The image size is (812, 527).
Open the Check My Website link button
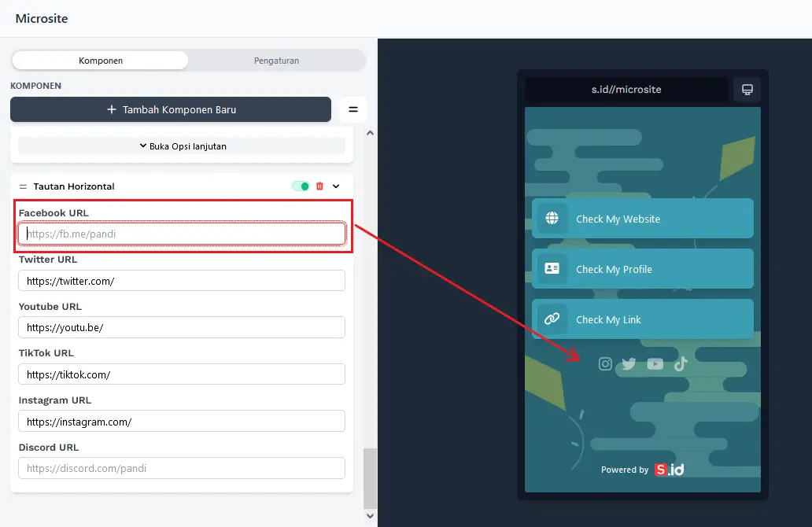pos(642,219)
